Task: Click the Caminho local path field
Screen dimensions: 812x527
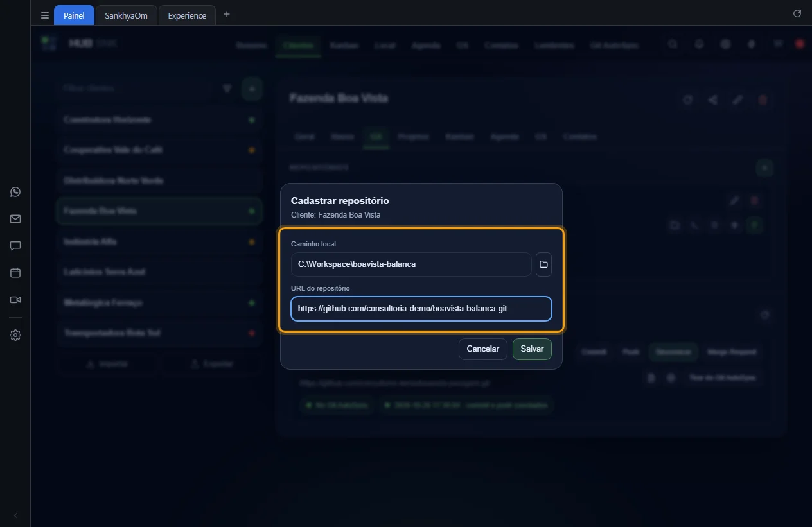Action: pos(411,264)
